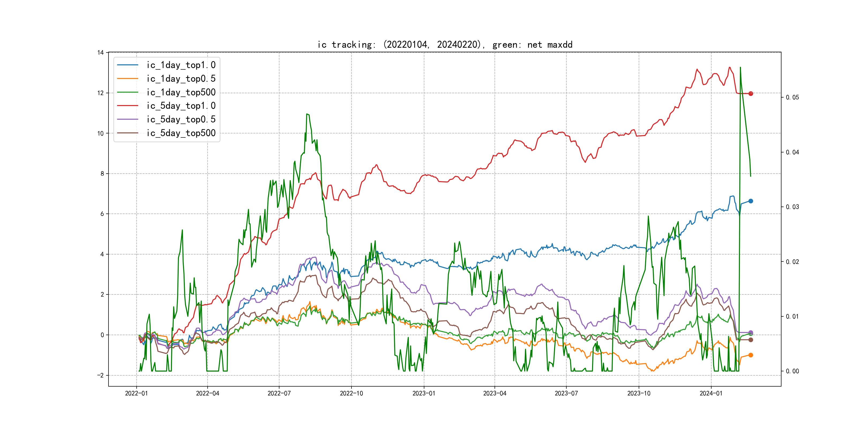Click the brown endpoint marker dot
The width and height of the screenshot is (868, 434).
pyautogui.click(x=751, y=340)
